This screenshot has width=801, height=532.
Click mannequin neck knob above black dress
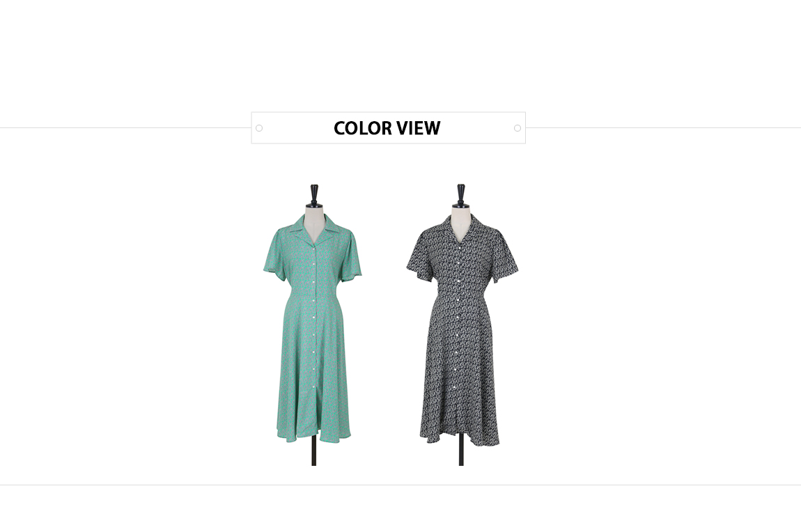tap(461, 196)
